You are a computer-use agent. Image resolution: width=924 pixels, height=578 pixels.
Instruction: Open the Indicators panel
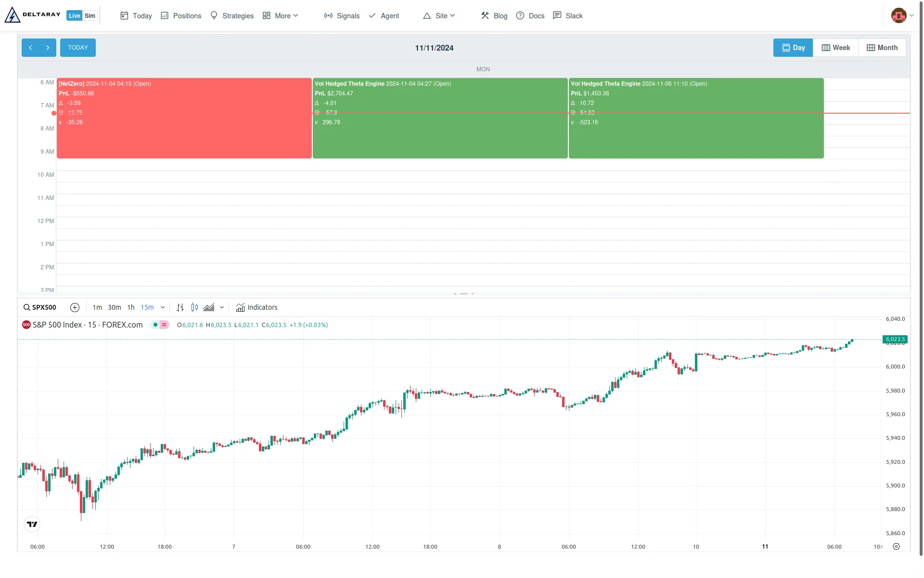click(x=257, y=307)
